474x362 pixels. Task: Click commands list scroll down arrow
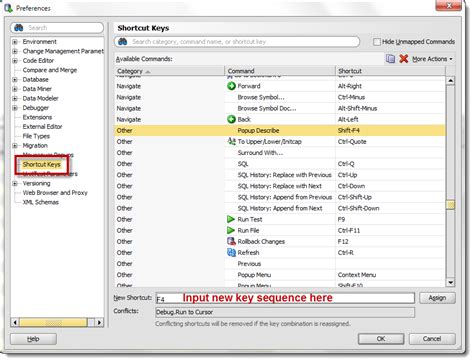(450, 283)
